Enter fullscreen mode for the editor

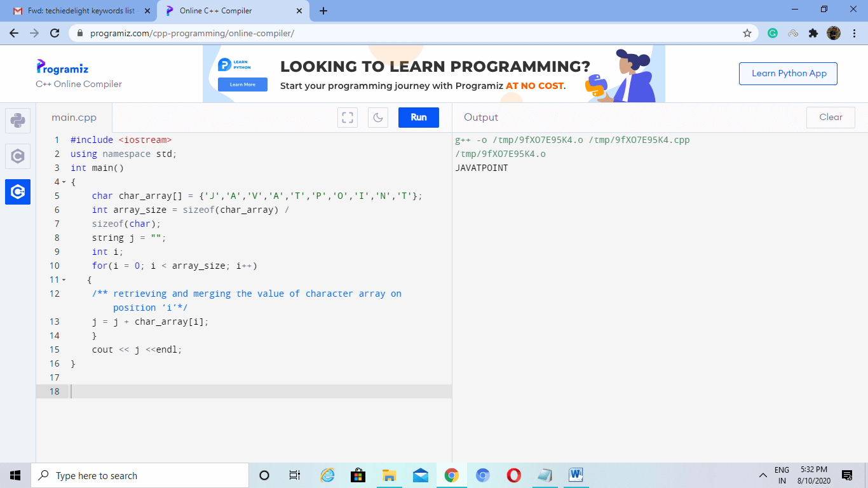[347, 117]
